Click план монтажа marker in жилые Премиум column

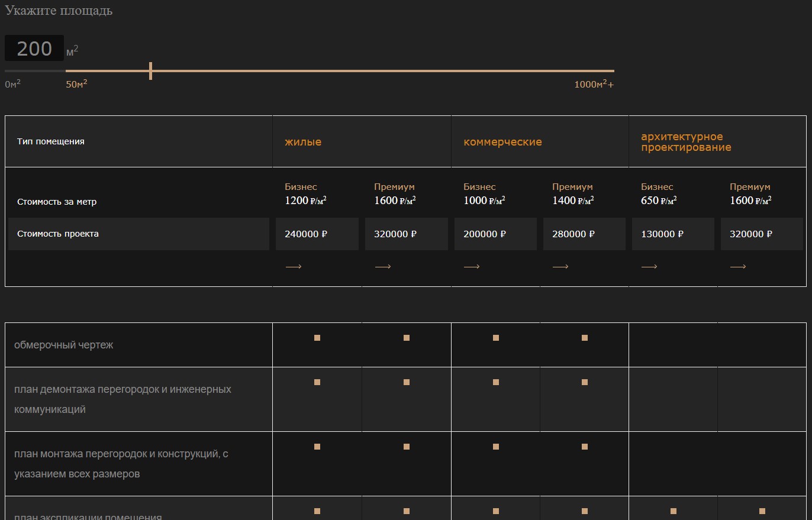[x=407, y=447]
